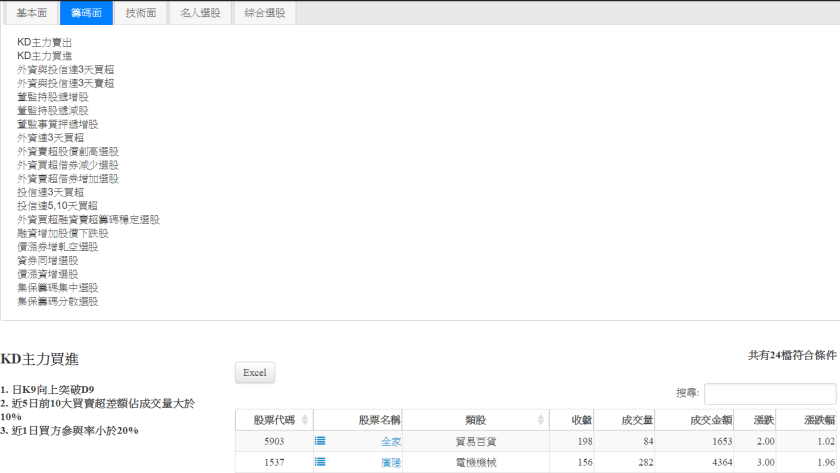Click the 搜尋 search input field
Viewport: 840px width, 473px height.
[769, 394]
